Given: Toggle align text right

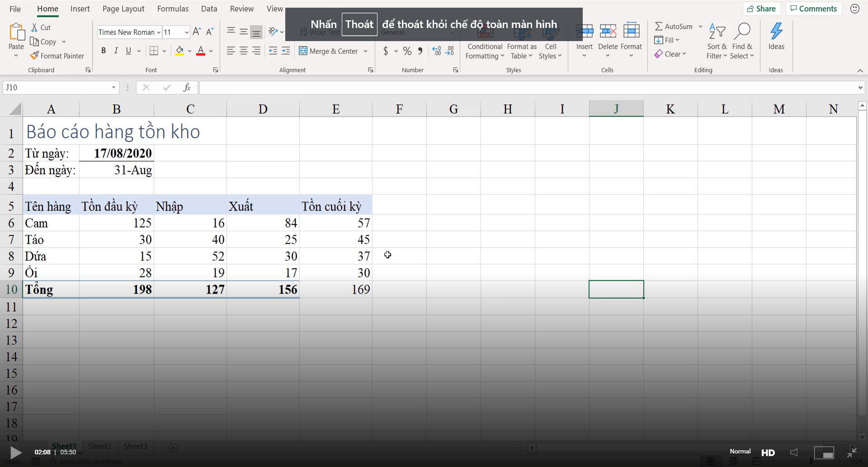Looking at the screenshot, I should (256, 51).
